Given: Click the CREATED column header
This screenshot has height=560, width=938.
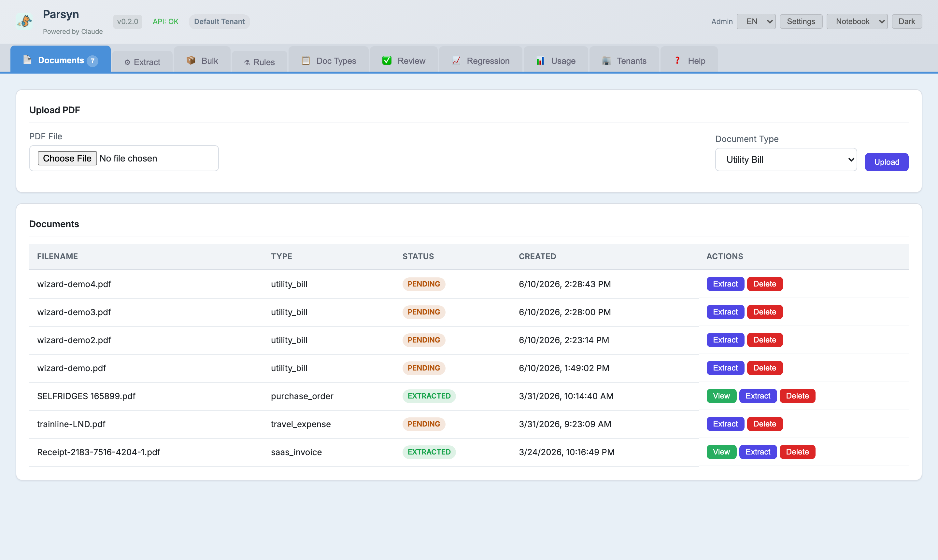Looking at the screenshot, I should (x=537, y=256).
